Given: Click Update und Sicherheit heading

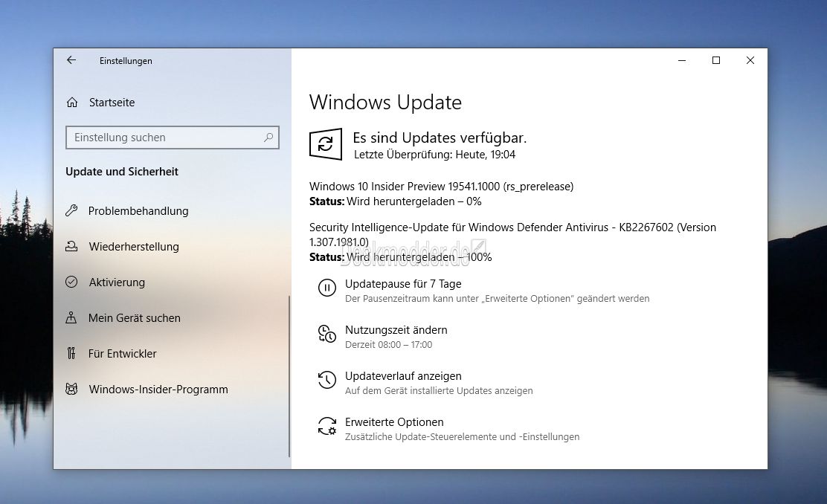Looking at the screenshot, I should (x=122, y=172).
